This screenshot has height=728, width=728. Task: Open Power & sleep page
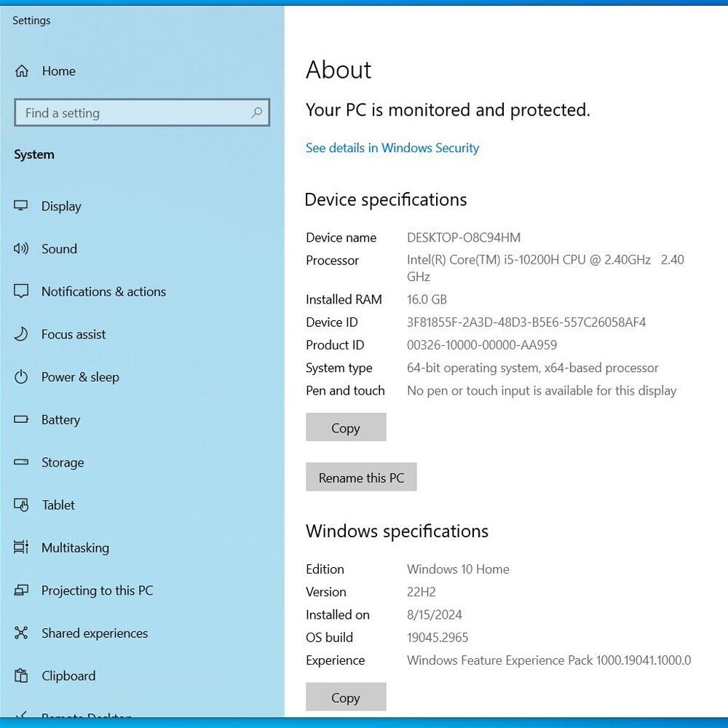click(80, 377)
